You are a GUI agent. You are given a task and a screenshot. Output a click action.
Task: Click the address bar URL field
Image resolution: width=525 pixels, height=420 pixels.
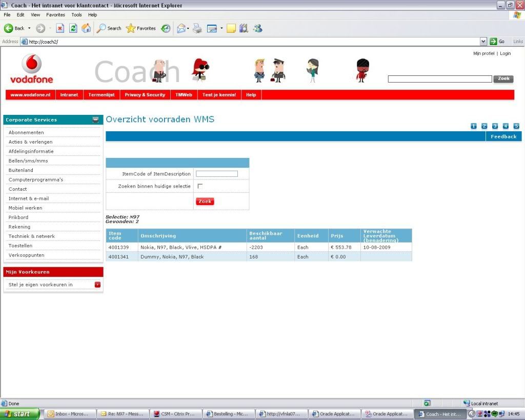pos(251,42)
